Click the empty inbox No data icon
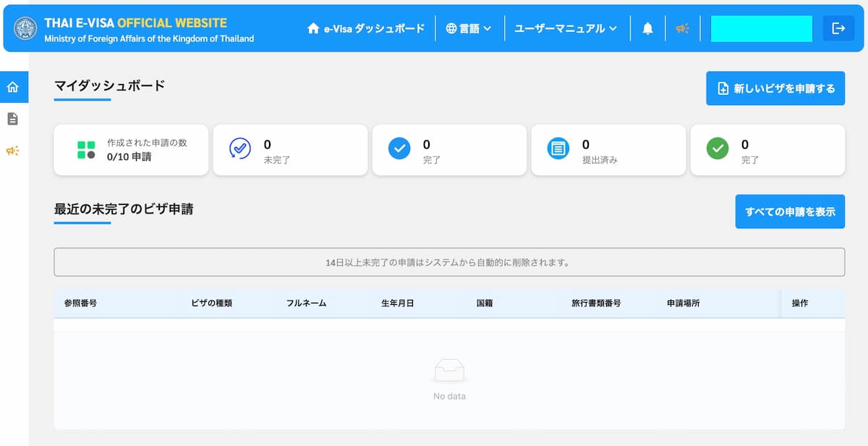 (449, 371)
